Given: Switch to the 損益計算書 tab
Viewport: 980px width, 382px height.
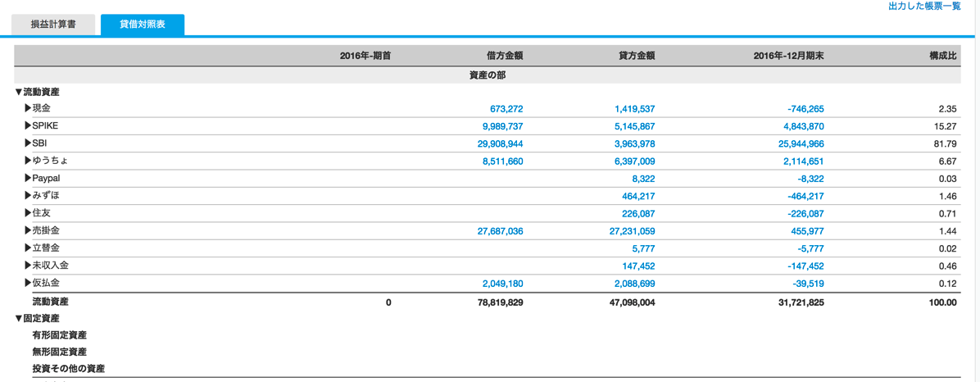Looking at the screenshot, I should point(54,25).
